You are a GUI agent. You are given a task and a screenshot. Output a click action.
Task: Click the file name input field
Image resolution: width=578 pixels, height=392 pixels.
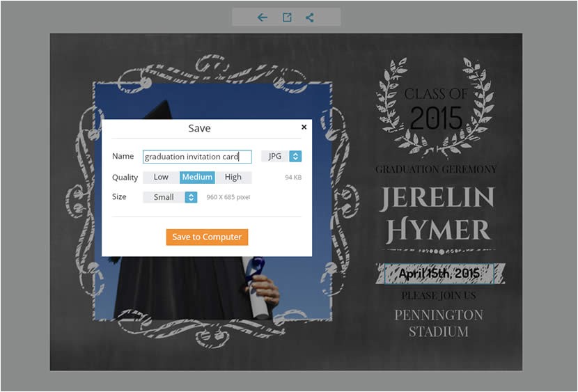(197, 157)
